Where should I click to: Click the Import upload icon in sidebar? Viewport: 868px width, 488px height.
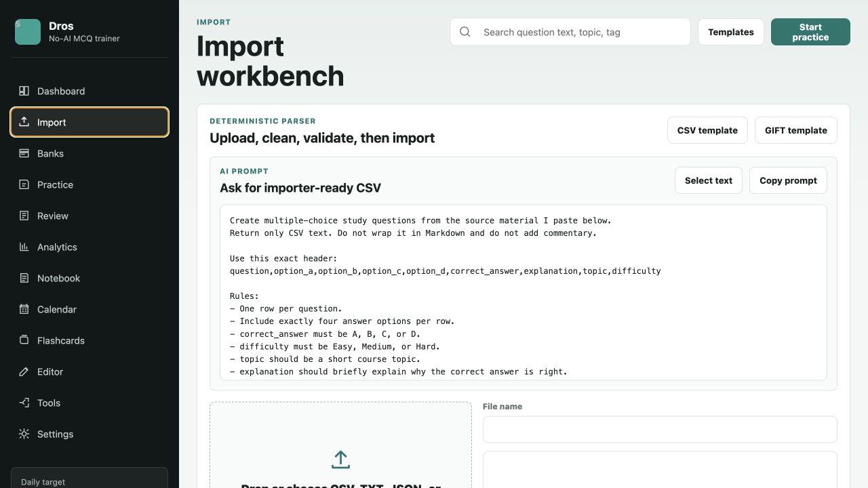[x=24, y=122]
